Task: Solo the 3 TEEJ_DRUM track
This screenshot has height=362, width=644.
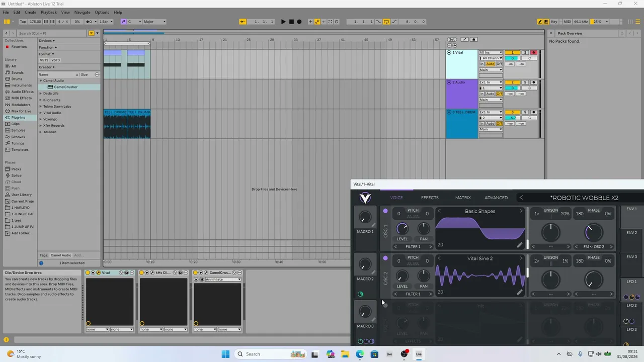Action: tap(525, 112)
